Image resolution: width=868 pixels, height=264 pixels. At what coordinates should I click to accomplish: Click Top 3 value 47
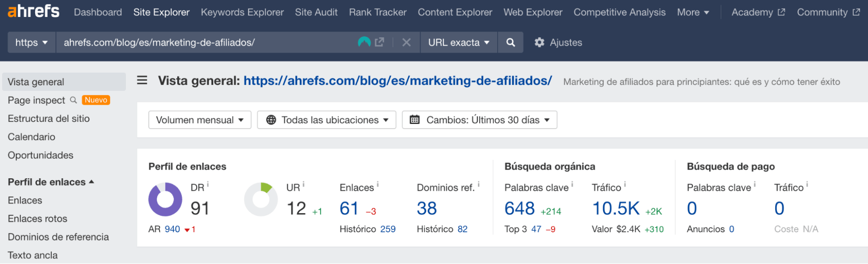coord(536,229)
